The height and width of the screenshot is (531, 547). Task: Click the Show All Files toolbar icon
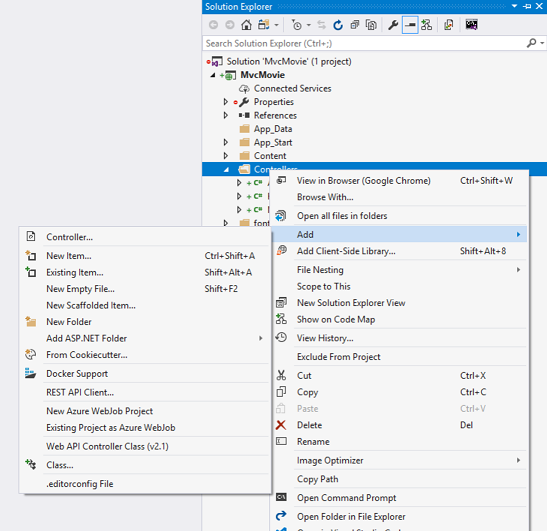tap(371, 25)
